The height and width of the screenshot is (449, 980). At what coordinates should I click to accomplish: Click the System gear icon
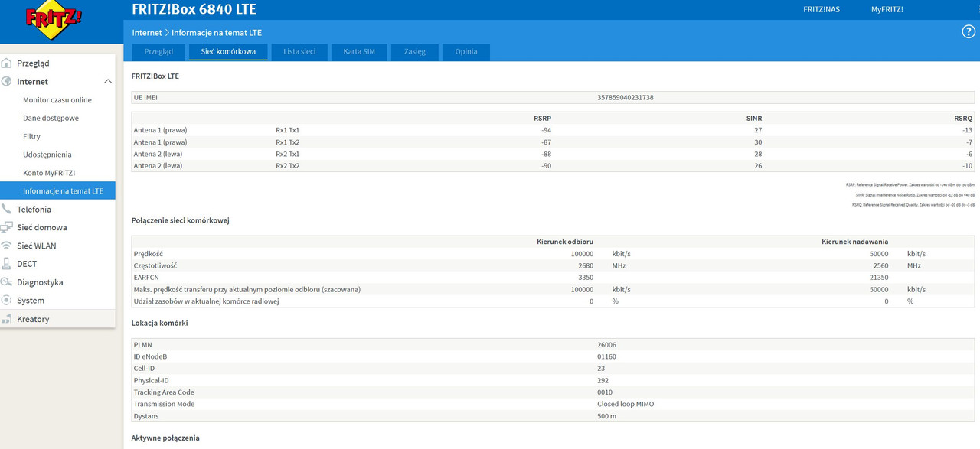pos(7,301)
